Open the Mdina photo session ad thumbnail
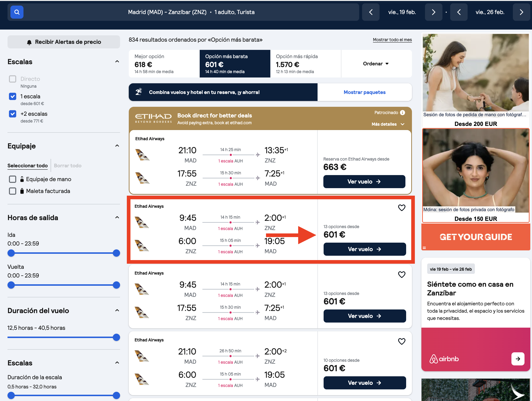Image resolution: width=532 pixels, height=401 pixels. tap(476, 171)
